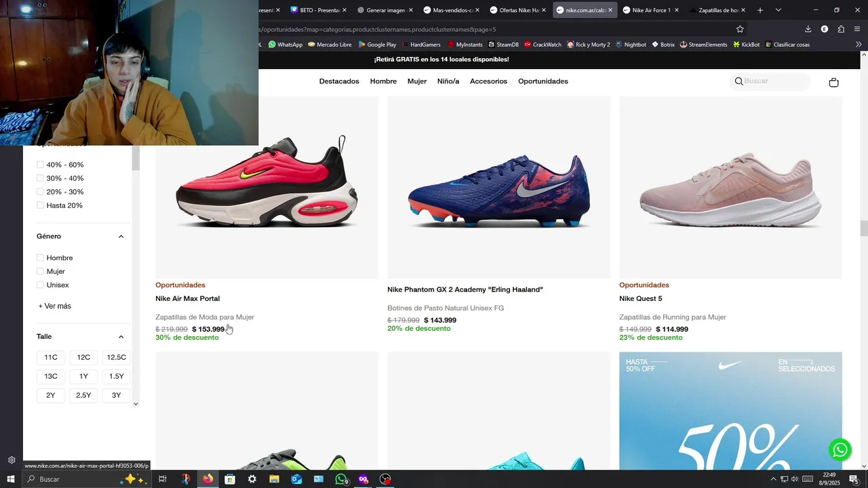Open the Firefox application menu
Screen dimensions: 868x488
click(858, 29)
